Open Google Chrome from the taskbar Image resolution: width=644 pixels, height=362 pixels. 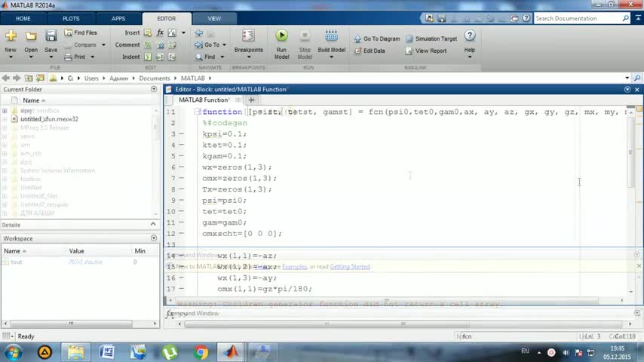pos(201,352)
